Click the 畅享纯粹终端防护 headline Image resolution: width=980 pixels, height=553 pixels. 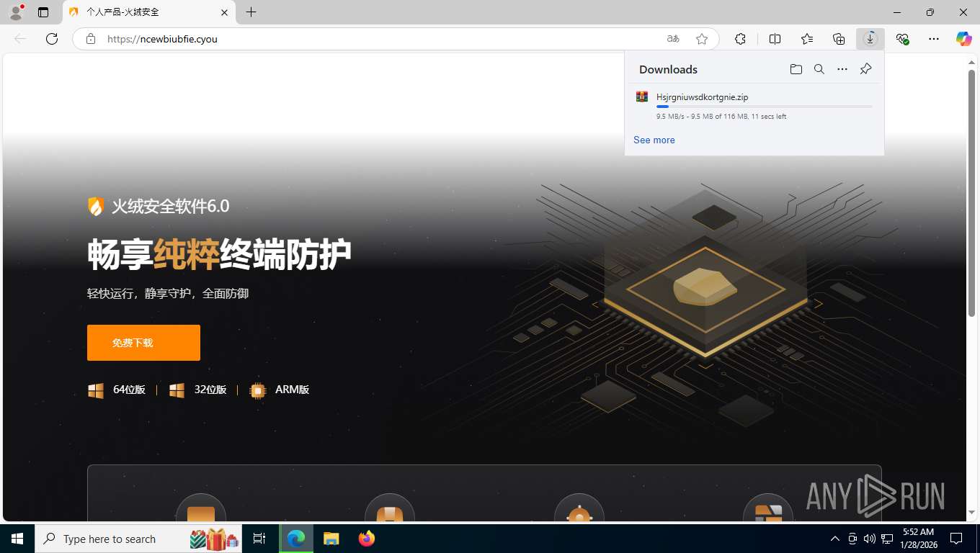(220, 255)
